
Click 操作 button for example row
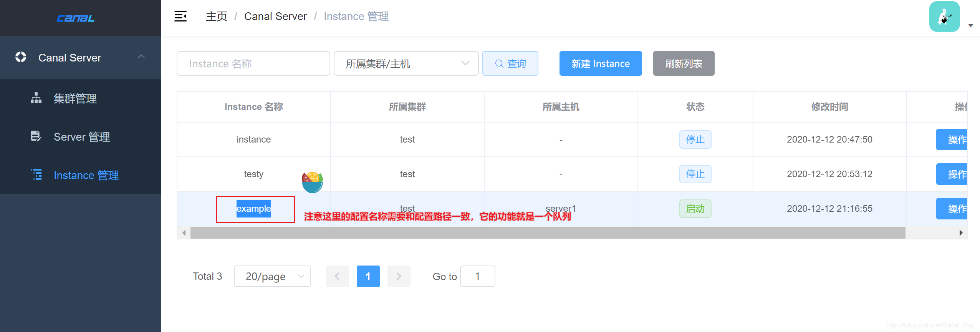952,209
